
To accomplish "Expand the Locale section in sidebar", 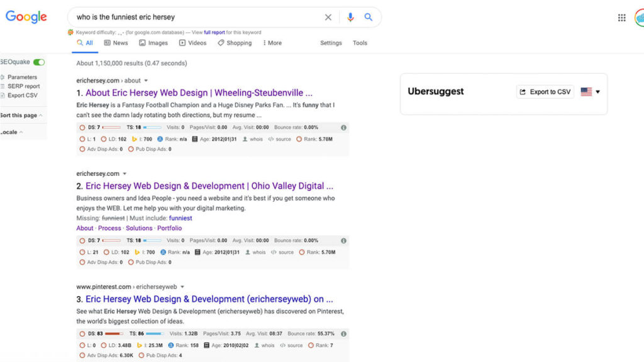I will [x=11, y=132].
